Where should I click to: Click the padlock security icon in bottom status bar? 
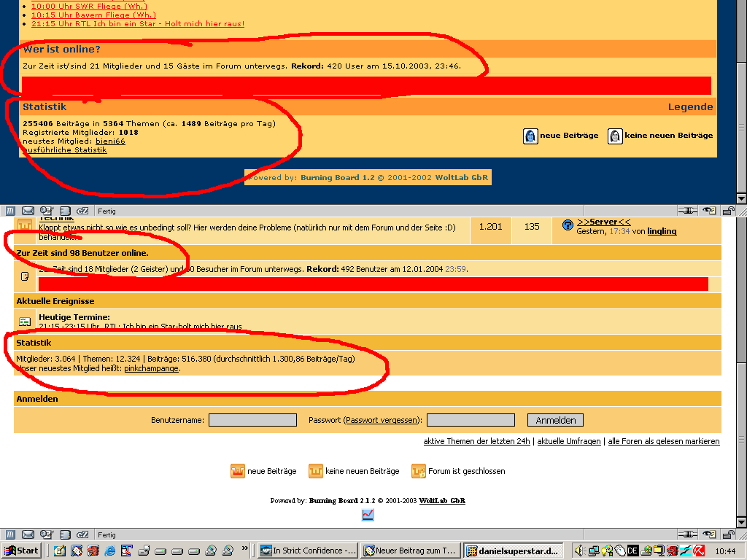coord(727,534)
